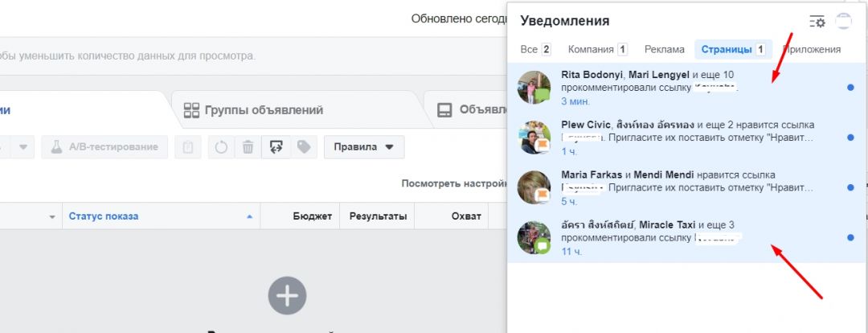Sort by Статус показа ascending arrow
Viewport: 868px width, 333px height.
click(250, 216)
